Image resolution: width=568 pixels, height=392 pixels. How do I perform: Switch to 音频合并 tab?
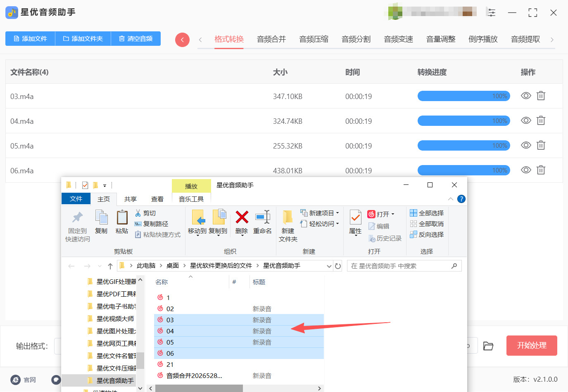[x=271, y=39]
